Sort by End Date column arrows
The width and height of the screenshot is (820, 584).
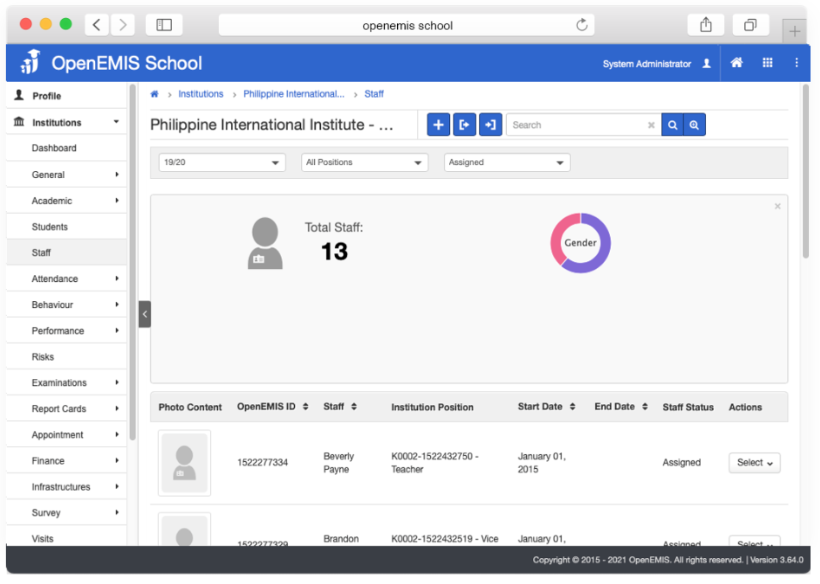pos(645,407)
